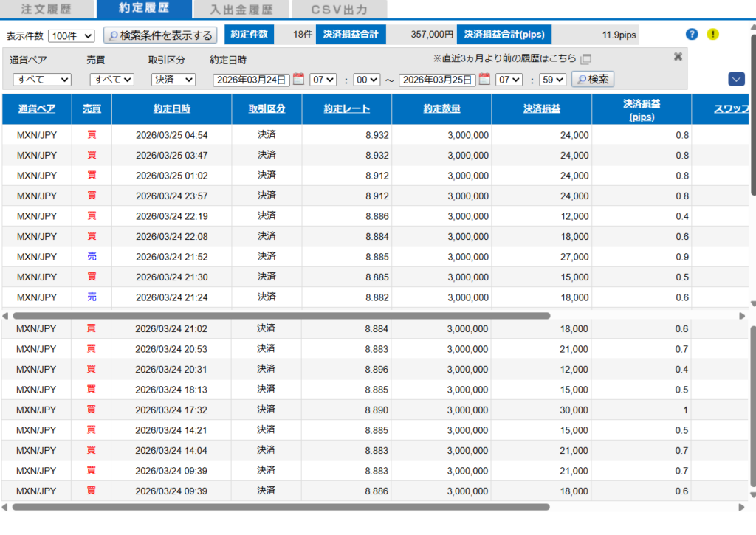The image size is (756, 535).
Task: Click the 検索条件を表示する button
Action: (x=160, y=35)
